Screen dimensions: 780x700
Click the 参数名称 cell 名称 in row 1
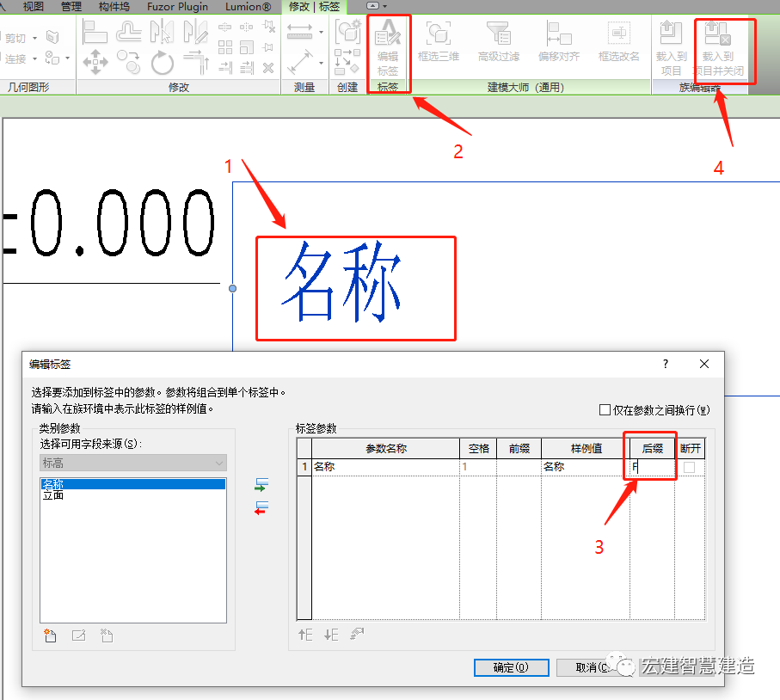click(385, 467)
